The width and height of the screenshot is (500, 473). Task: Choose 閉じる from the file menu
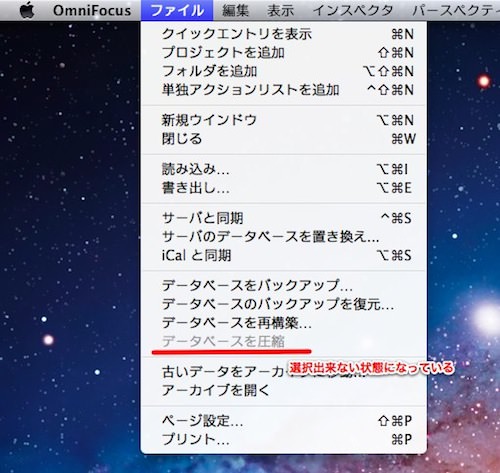point(284,139)
